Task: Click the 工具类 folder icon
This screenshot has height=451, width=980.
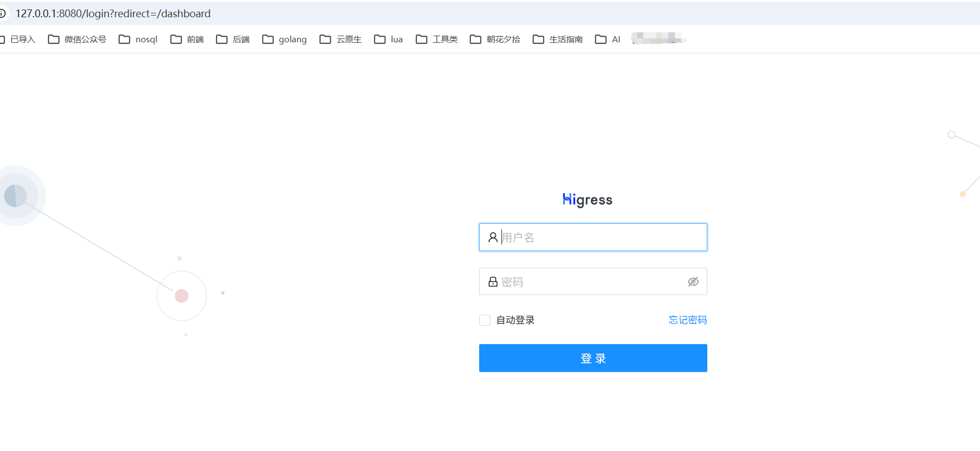Action: pos(421,40)
